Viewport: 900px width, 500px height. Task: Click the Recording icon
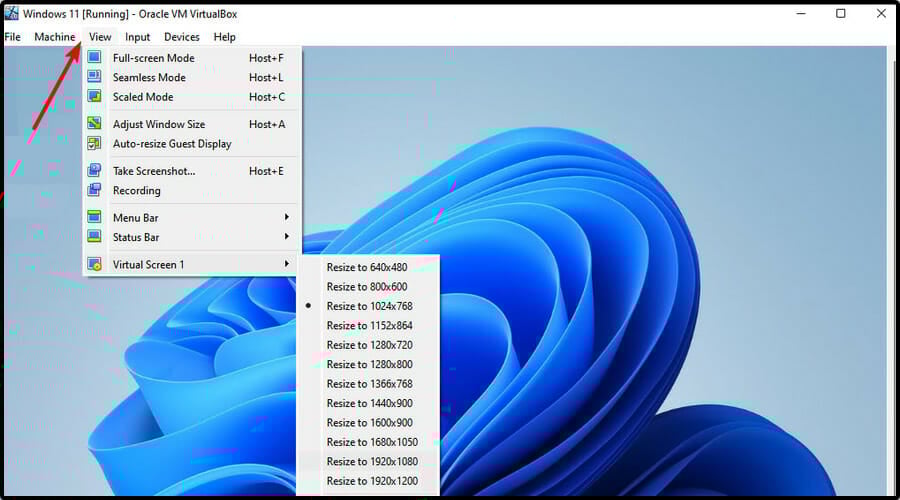[94, 190]
